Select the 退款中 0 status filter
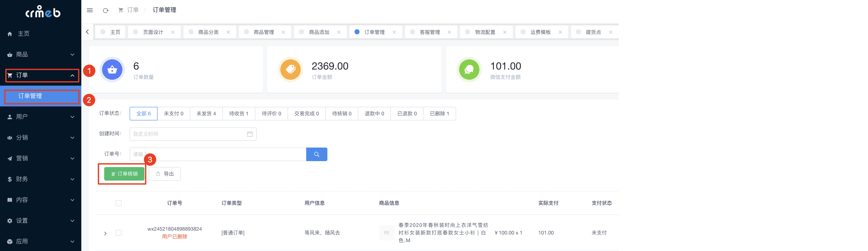This screenshot has height=251, width=868. (374, 114)
